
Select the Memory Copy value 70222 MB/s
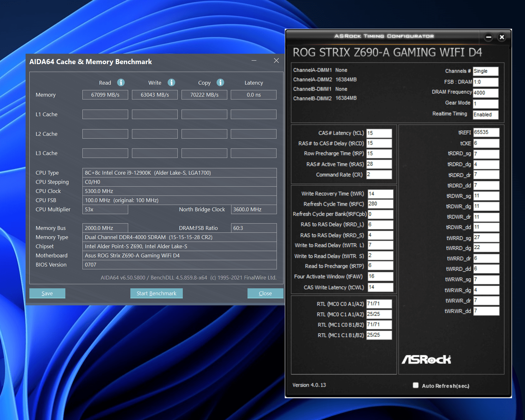[204, 95]
